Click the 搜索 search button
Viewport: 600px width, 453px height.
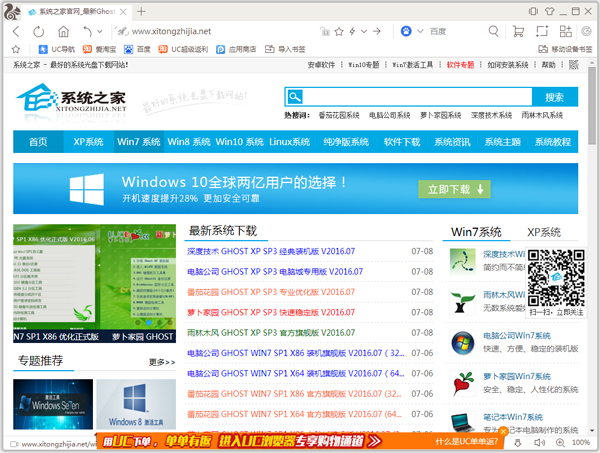click(554, 97)
